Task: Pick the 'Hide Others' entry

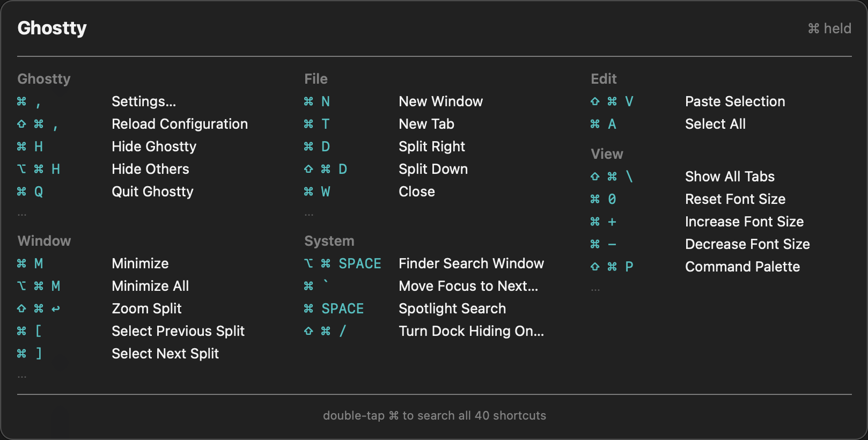Action: [150, 169]
